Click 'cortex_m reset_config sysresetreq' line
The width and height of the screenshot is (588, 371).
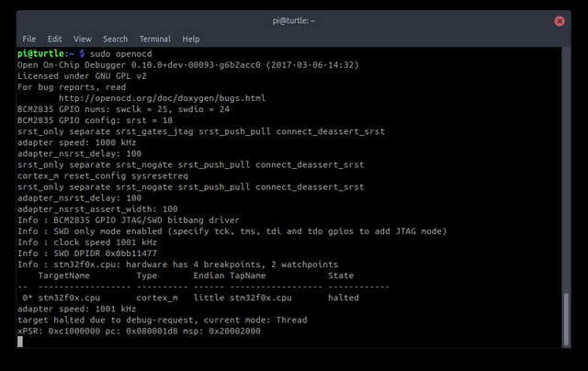click(103, 175)
